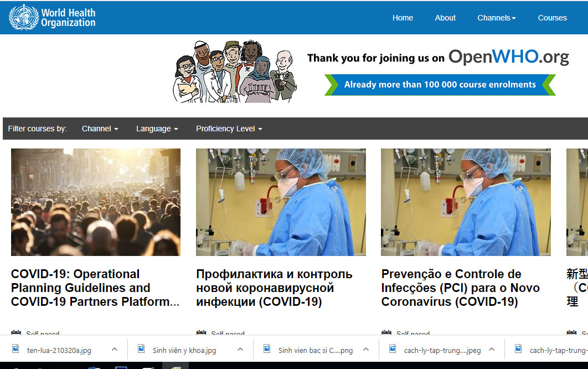Open the Prevenção e Controle de Infecções course link
588x369 pixels.
(461, 288)
